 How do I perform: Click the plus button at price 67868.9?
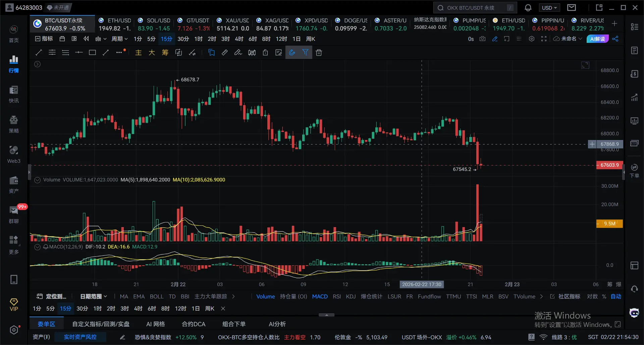click(x=592, y=144)
